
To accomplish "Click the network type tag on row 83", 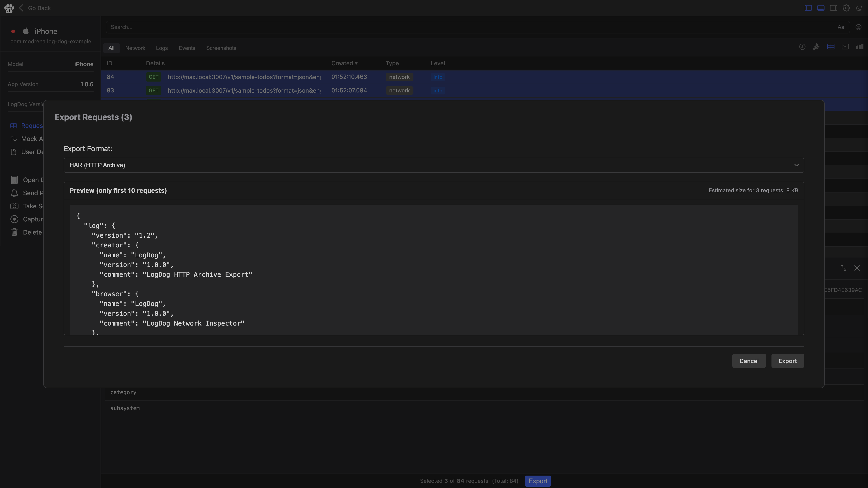I will pos(399,91).
